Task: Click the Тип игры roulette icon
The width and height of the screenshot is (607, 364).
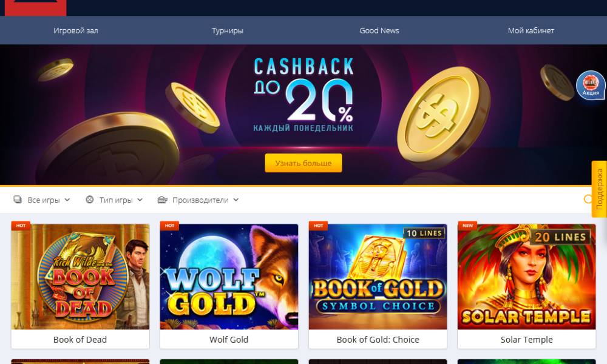Action: point(90,200)
